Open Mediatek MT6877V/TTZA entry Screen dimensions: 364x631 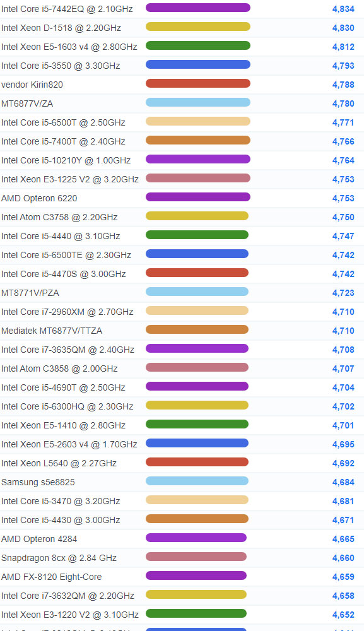point(52,331)
